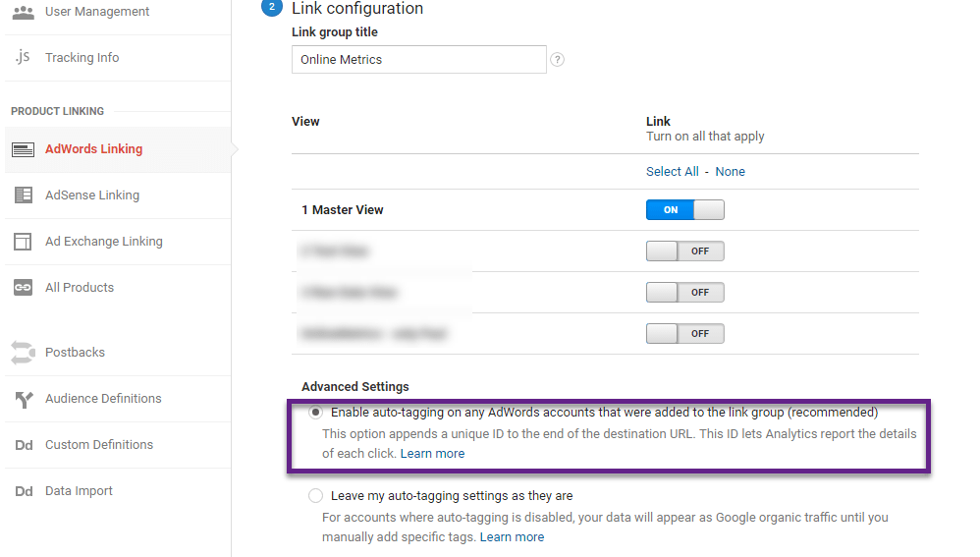
Task: Click the Dd icon beside Custom Definitions
Action: point(24,445)
